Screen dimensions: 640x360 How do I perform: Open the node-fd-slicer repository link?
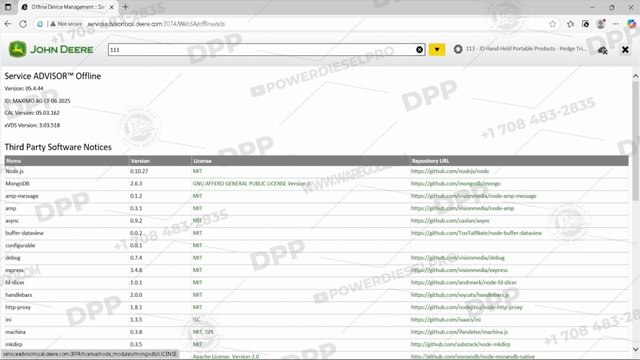point(464,282)
